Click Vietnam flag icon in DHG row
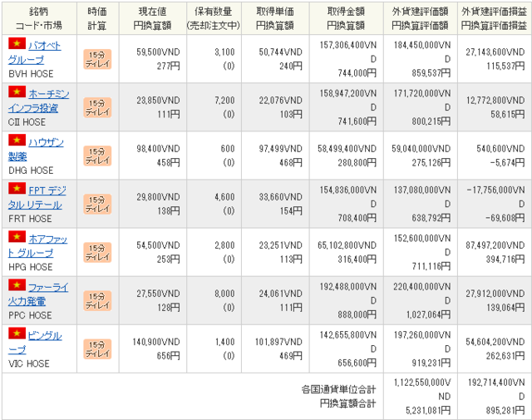532x420 pixels. coord(17,140)
